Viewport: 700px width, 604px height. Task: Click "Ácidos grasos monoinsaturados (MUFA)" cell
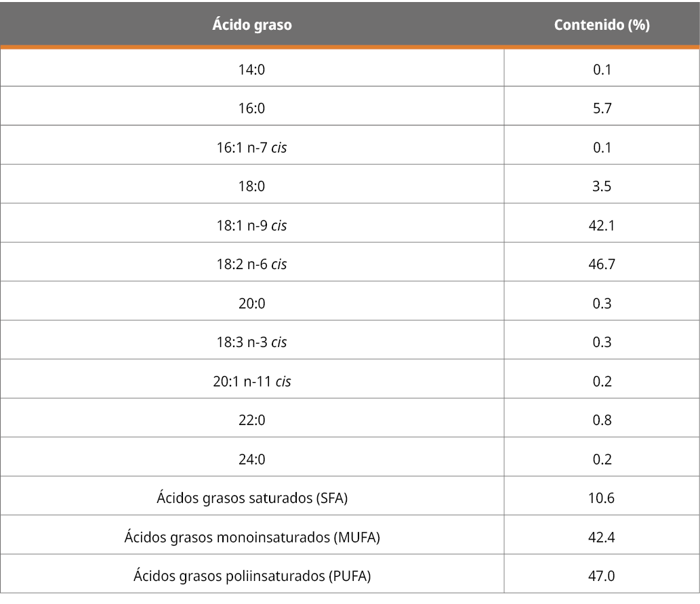[x=251, y=538]
